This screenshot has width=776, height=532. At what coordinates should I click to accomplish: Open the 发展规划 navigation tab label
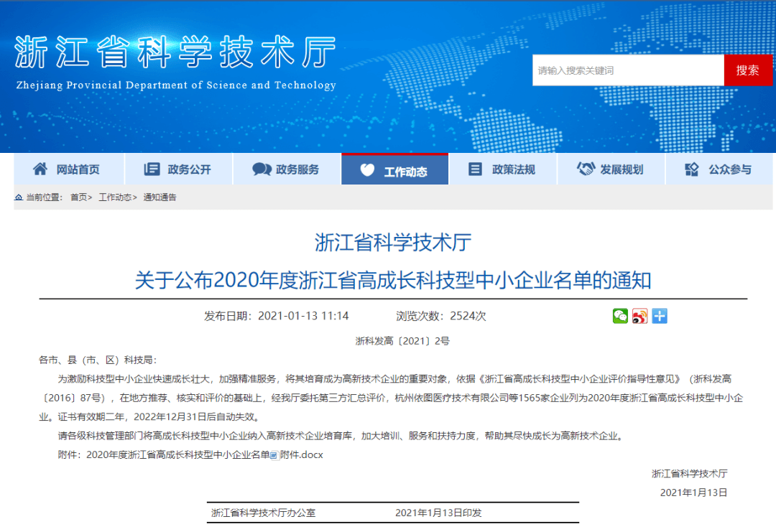tap(622, 170)
